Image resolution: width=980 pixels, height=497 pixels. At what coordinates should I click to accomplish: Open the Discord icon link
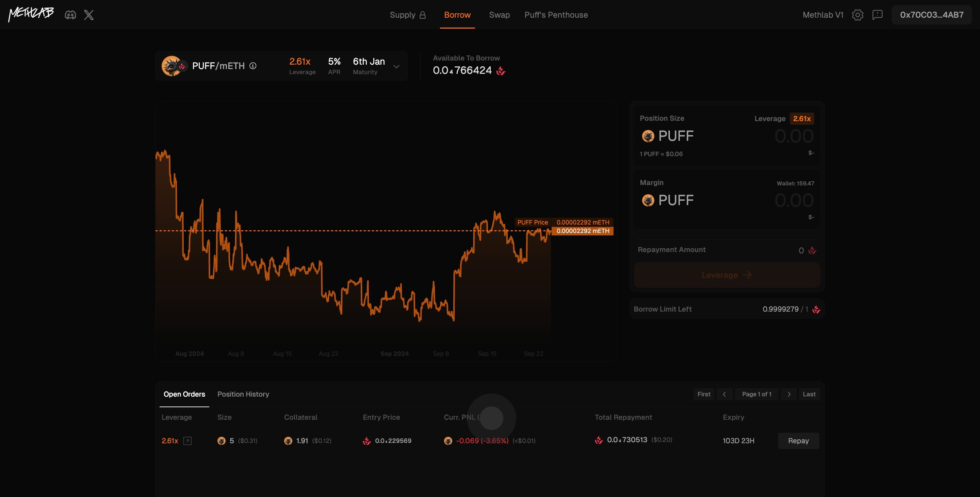pos(70,15)
